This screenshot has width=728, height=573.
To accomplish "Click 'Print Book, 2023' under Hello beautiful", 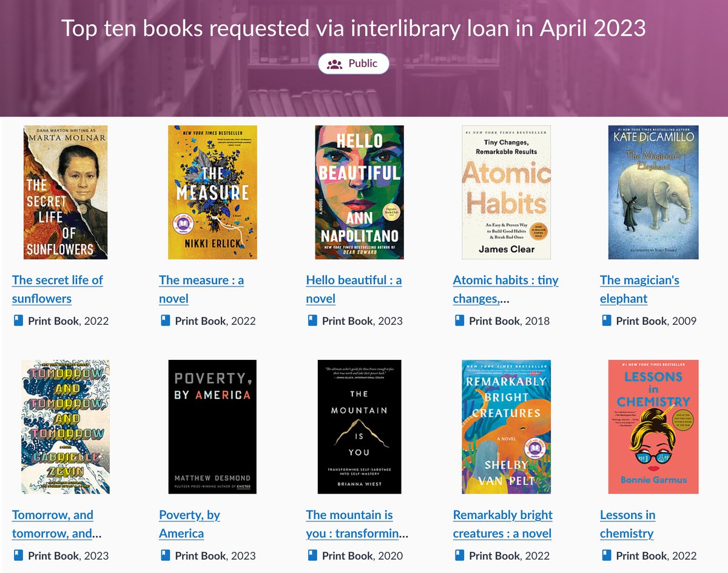I will pyautogui.click(x=362, y=321).
